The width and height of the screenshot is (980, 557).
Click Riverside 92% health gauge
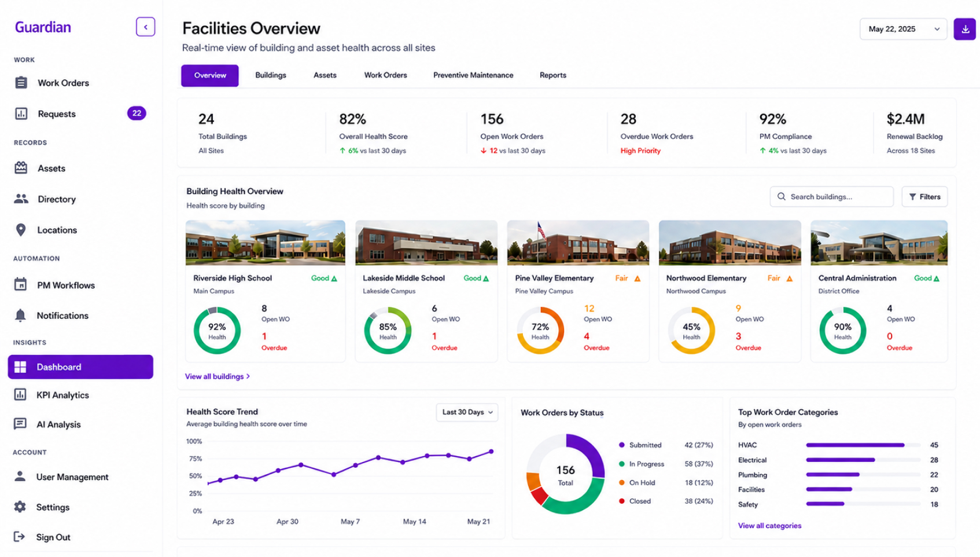(217, 331)
